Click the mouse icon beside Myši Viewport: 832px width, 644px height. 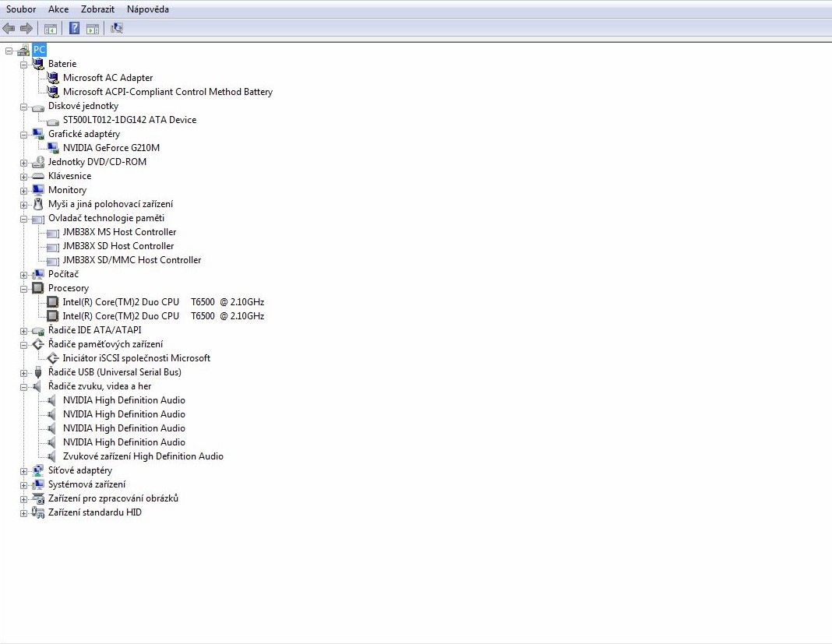pos(37,204)
